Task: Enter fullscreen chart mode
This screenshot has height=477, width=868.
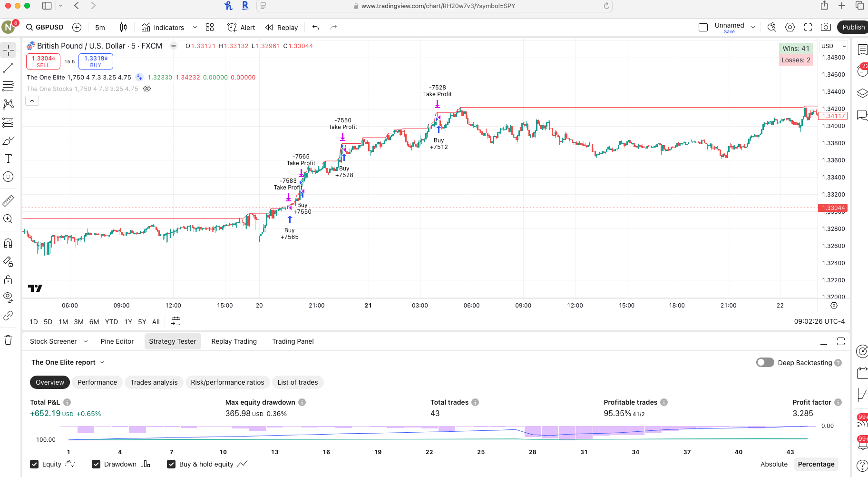Action: coord(808,27)
